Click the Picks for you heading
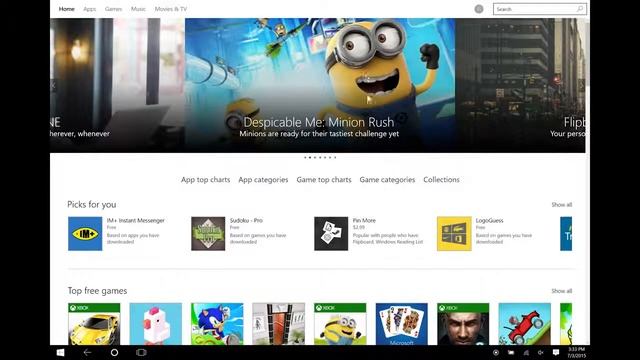640x360 pixels. click(91, 204)
